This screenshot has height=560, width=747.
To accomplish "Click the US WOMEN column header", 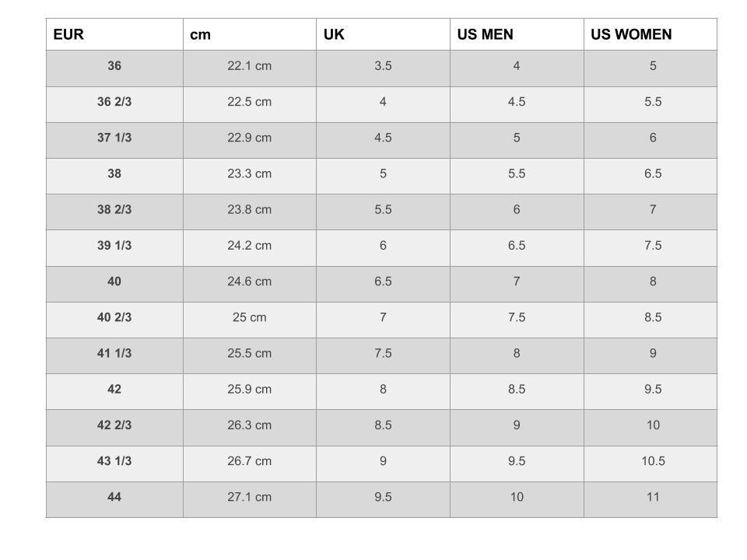I will point(651,34).
